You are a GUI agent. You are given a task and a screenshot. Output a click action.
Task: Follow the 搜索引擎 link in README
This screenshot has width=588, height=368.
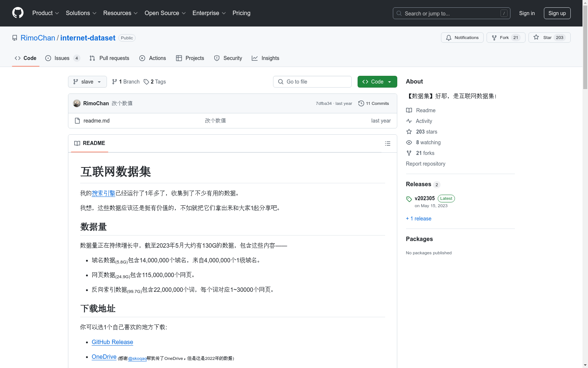click(104, 193)
